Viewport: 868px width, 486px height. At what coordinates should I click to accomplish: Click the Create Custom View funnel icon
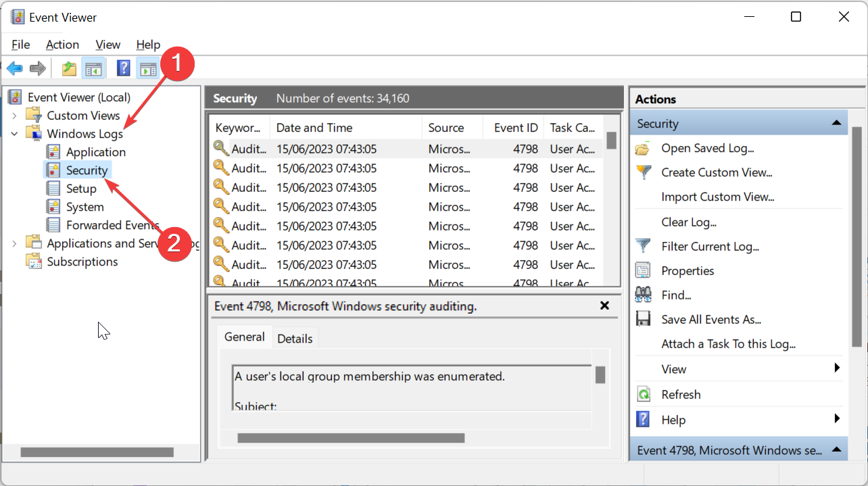pos(643,172)
